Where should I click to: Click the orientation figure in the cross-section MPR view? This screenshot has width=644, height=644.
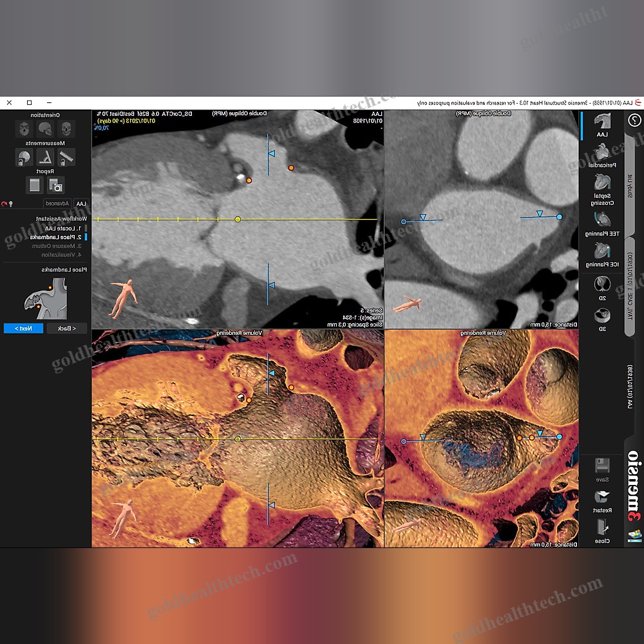(407, 305)
